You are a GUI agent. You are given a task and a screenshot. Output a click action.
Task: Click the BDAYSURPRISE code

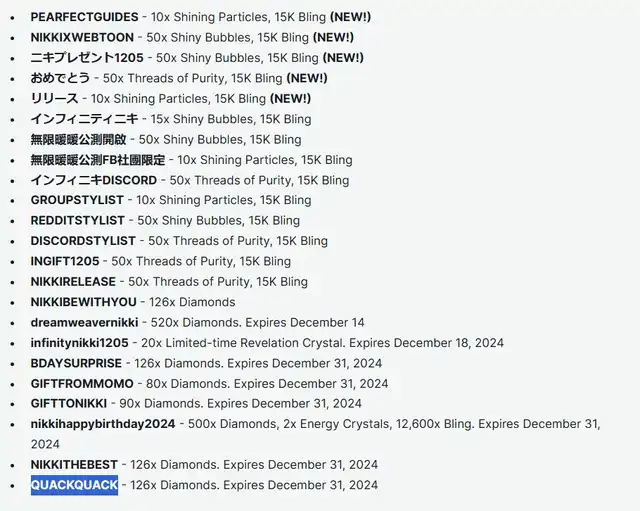(x=76, y=363)
